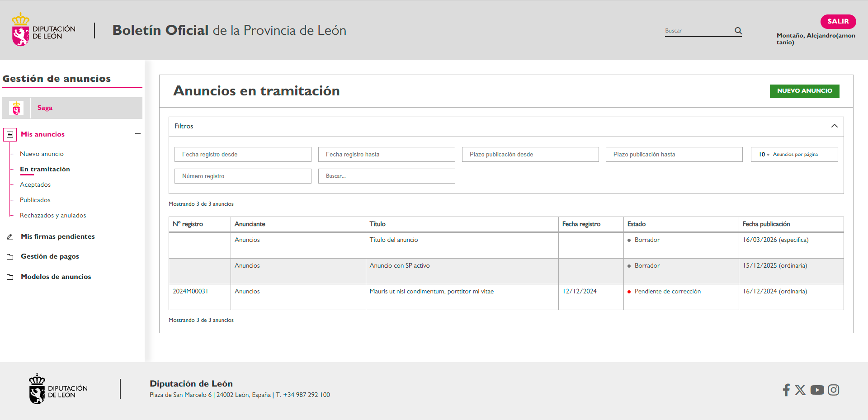Select Aceptados in the sidebar

click(35, 184)
